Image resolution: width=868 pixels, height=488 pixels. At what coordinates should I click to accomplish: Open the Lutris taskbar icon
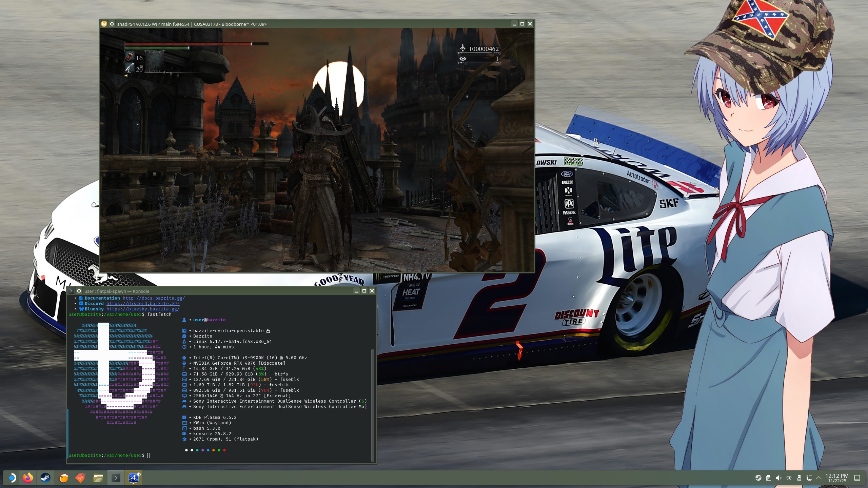coord(63,478)
